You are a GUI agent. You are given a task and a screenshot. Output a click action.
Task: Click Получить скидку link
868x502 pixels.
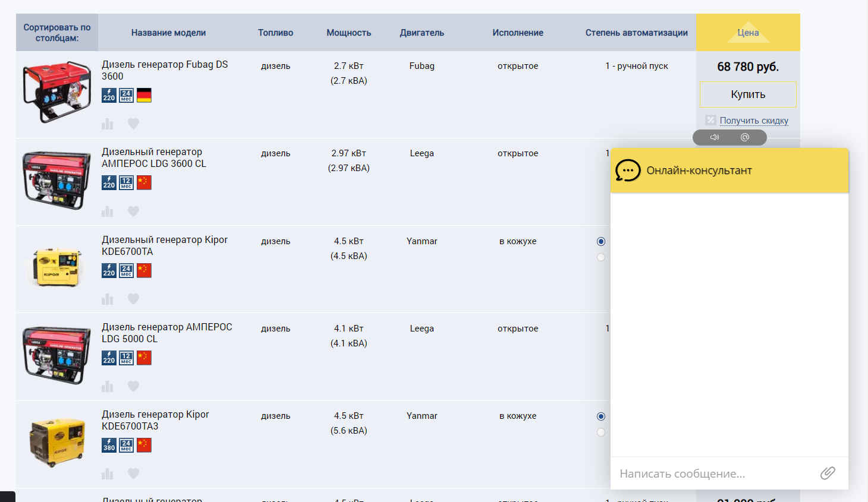click(754, 121)
